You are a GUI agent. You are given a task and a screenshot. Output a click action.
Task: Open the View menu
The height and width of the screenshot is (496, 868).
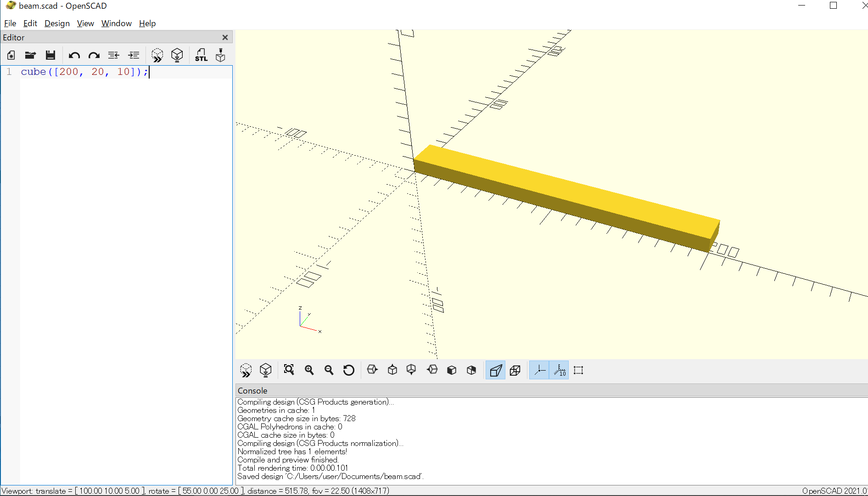click(x=85, y=23)
